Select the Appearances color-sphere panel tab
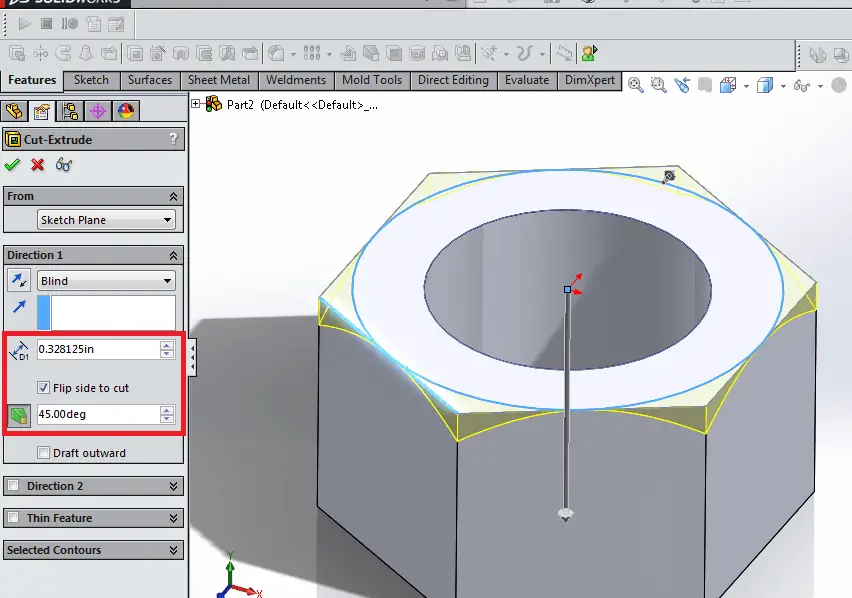This screenshot has width=852, height=598. pos(124,111)
